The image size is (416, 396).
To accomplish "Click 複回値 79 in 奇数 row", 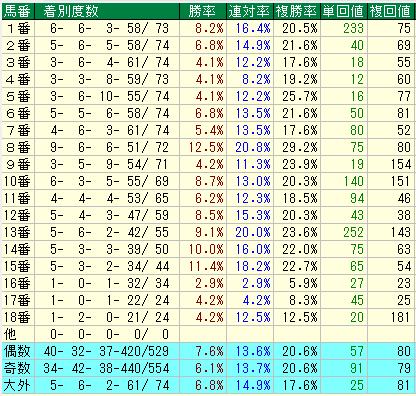I will pyautogui.click(x=404, y=368).
